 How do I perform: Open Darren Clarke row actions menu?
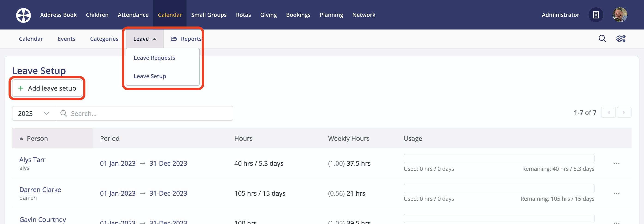617,193
